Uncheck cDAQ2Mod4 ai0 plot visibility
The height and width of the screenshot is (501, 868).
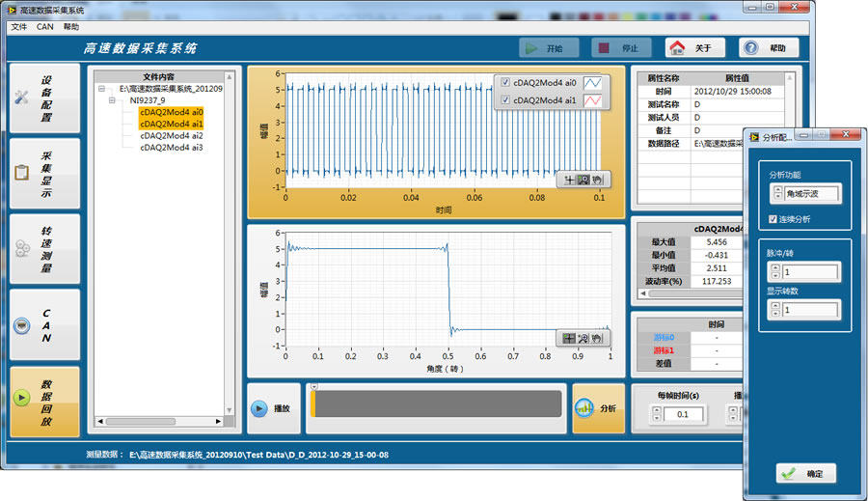[504, 82]
